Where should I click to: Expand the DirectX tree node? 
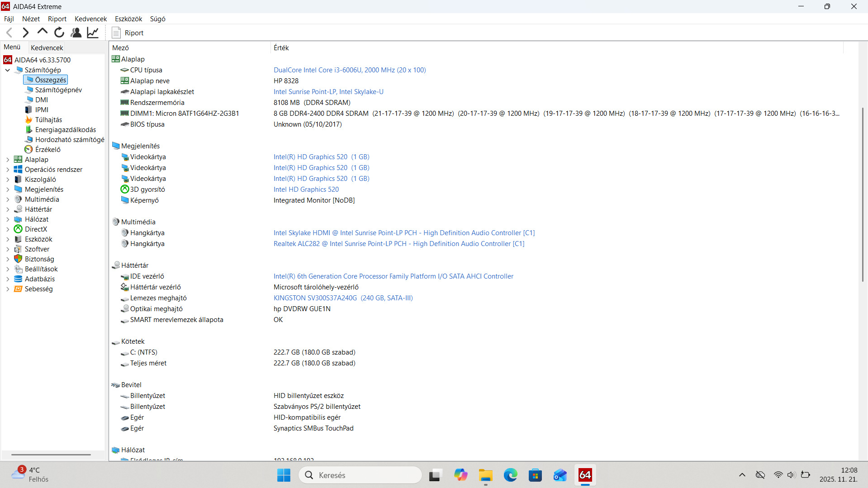pos(8,229)
